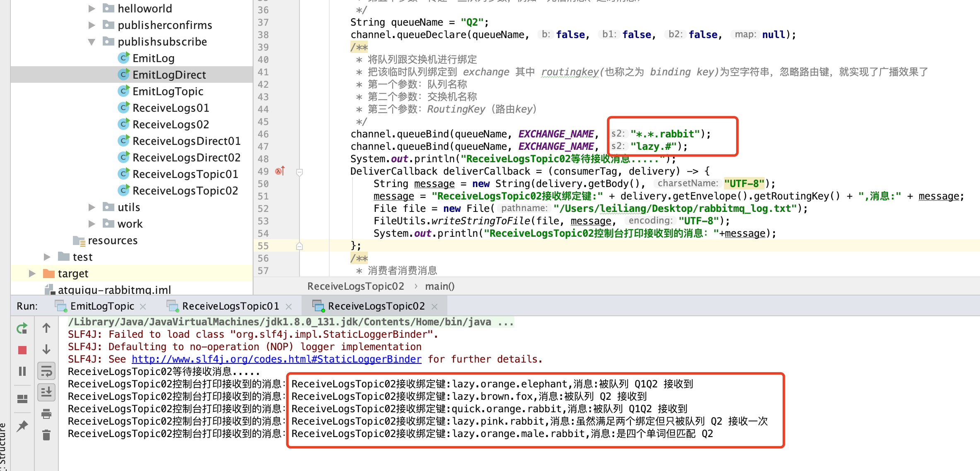
Task: Click the Rerun green arrow icon
Action: pyautogui.click(x=22, y=329)
